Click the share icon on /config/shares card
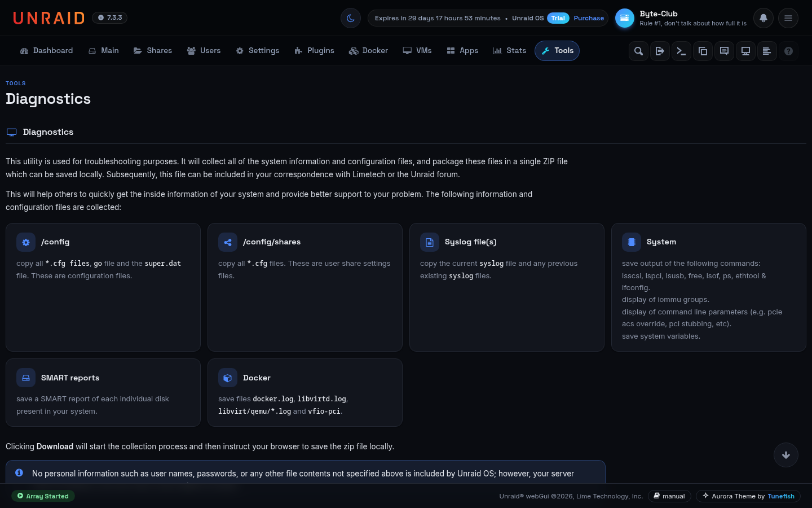The width and height of the screenshot is (812, 508). click(x=228, y=242)
